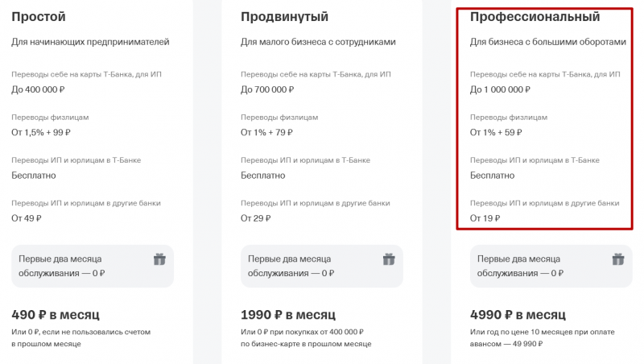The height and width of the screenshot is (364, 644).
Task: Select the Простой tariff heading
Action: pos(39,16)
